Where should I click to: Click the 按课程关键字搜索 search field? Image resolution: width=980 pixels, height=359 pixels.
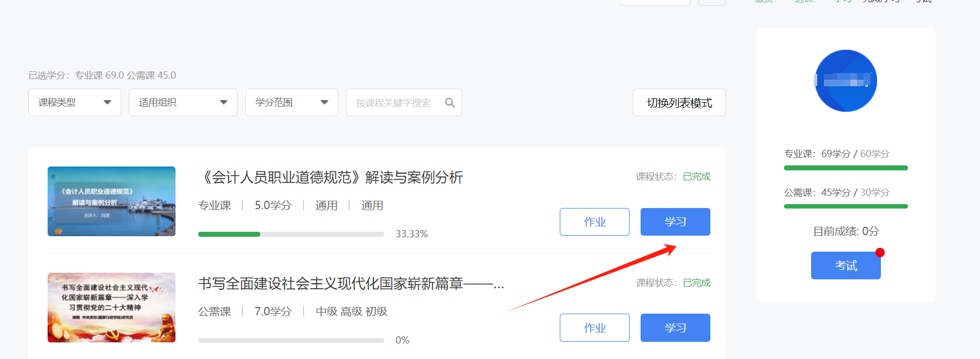(x=404, y=102)
